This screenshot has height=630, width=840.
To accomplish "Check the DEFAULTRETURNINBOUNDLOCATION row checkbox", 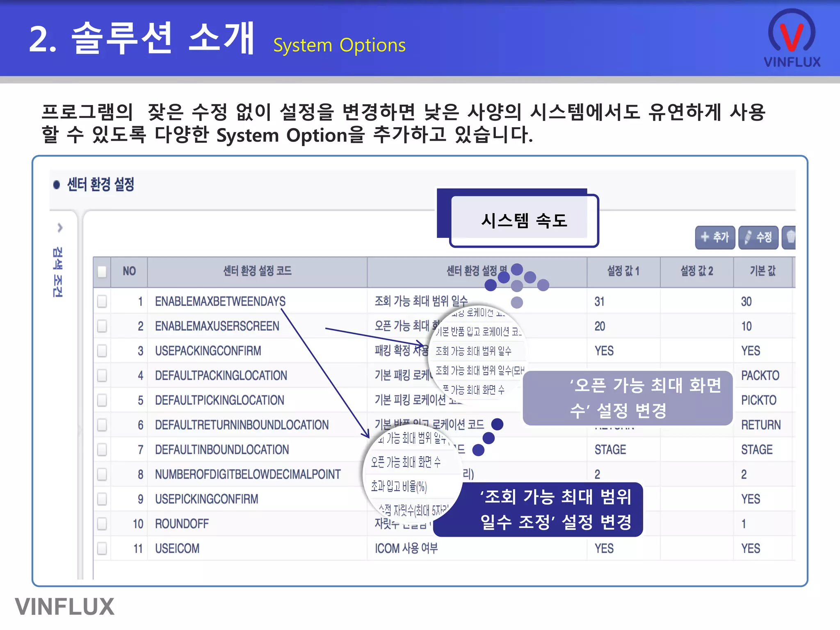I will (x=102, y=425).
